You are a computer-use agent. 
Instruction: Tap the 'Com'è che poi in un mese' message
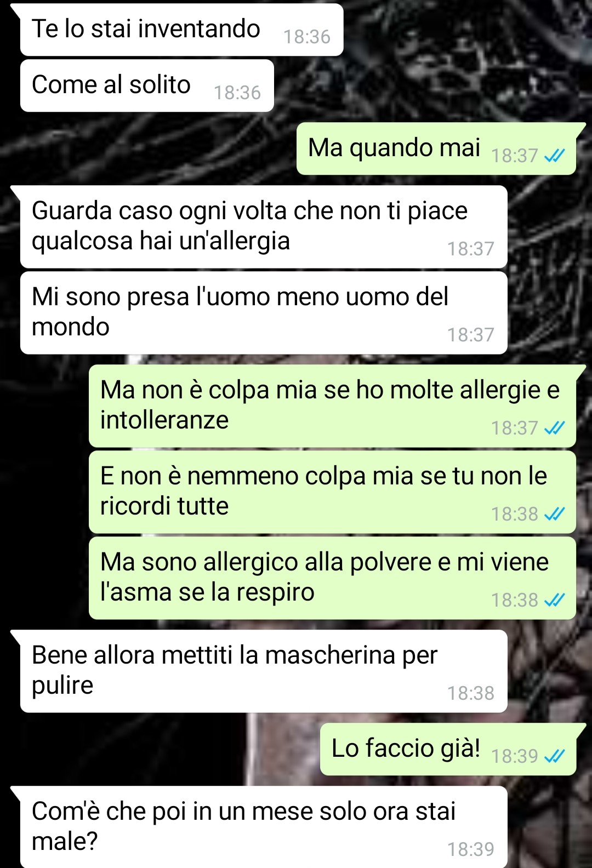coord(263,827)
